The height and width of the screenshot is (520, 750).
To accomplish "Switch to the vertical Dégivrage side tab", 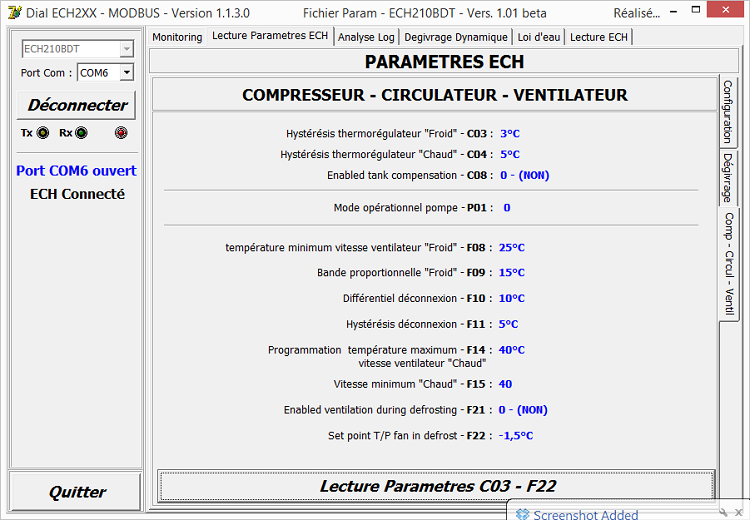I will 728,177.
